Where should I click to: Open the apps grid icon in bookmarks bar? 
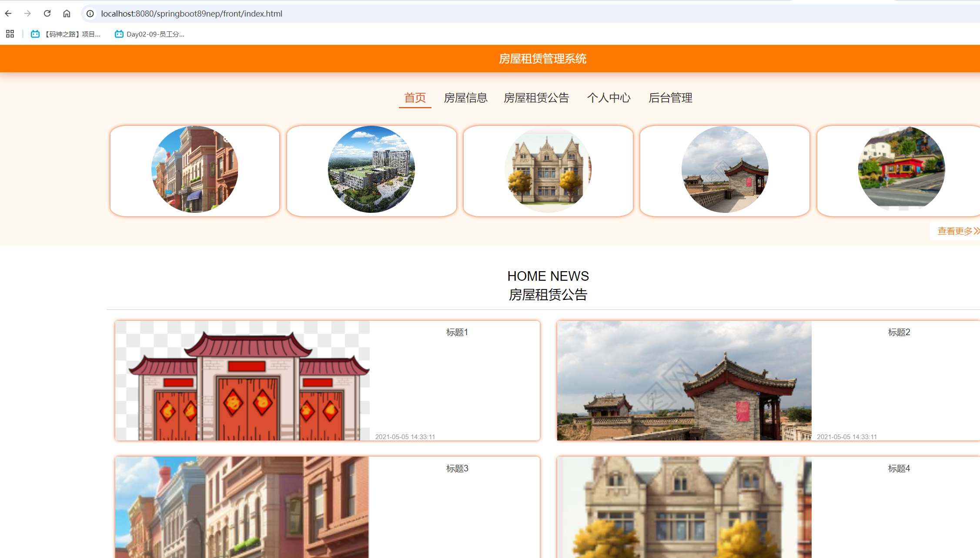click(10, 34)
